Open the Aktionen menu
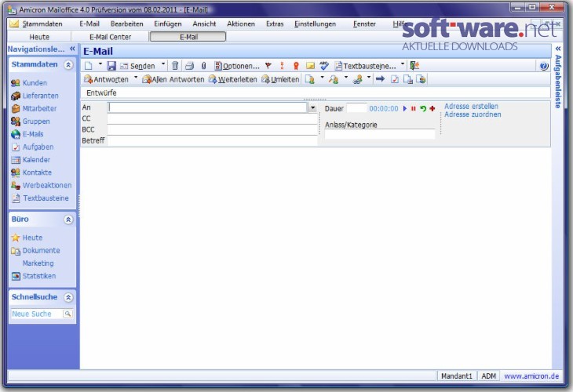This screenshot has height=392, width=573. 241,24
